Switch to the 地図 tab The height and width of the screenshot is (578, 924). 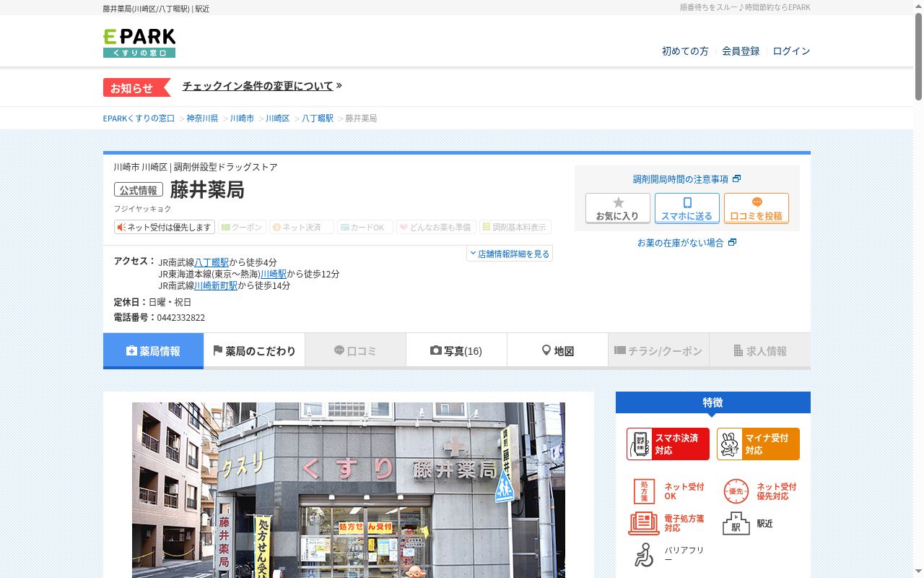pos(557,351)
